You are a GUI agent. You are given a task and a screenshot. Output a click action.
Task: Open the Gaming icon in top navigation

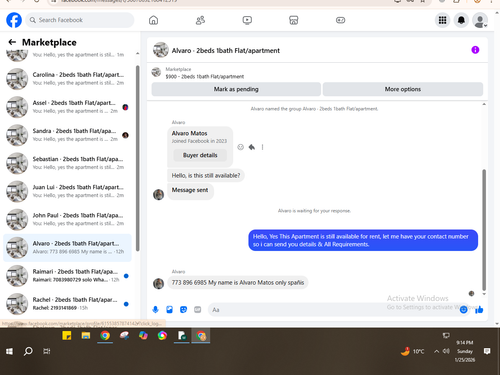pyautogui.click(x=340, y=20)
